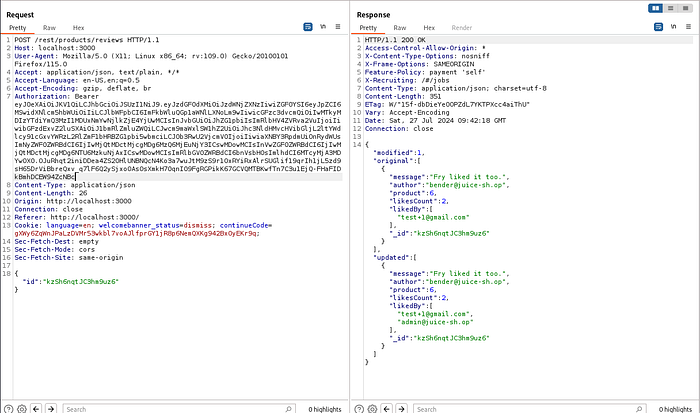Open the Request panel hamburger menu
Screen dimensions: 700x413
point(338,27)
